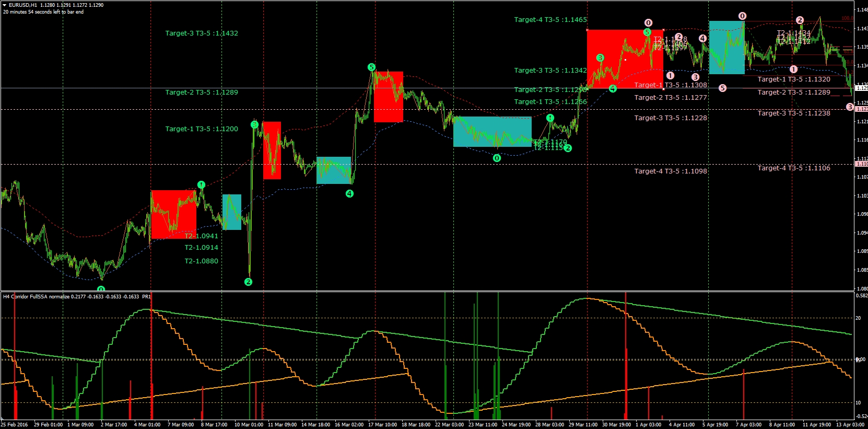Click the '13 Apr 03:00' time axis label
This screenshot has height=429, width=868.
[x=850, y=425]
